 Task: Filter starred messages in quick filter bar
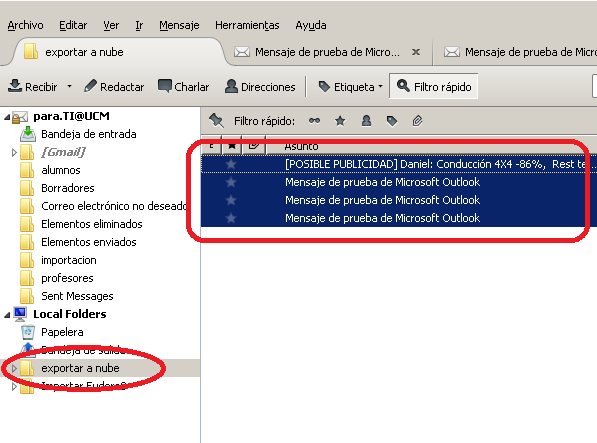pyautogui.click(x=340, y=121)
